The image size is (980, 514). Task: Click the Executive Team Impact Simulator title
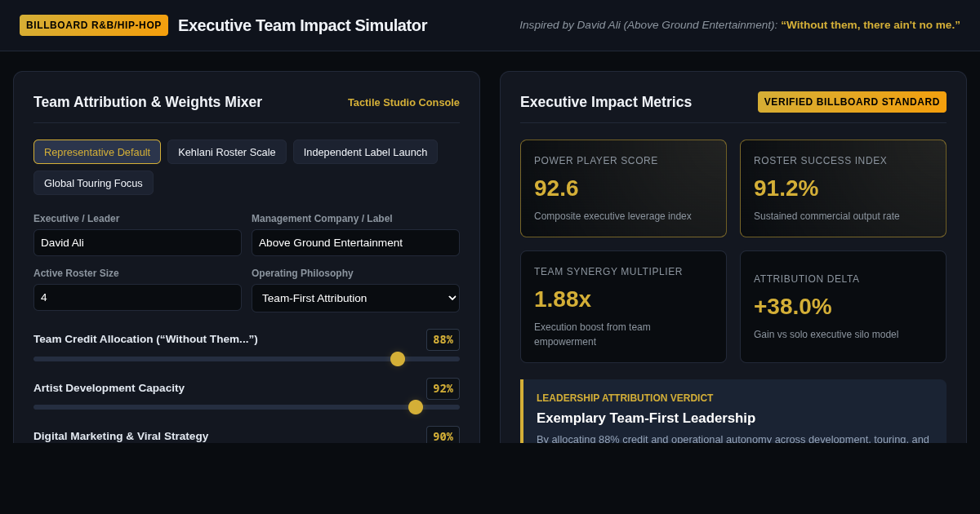coord(302,25)
